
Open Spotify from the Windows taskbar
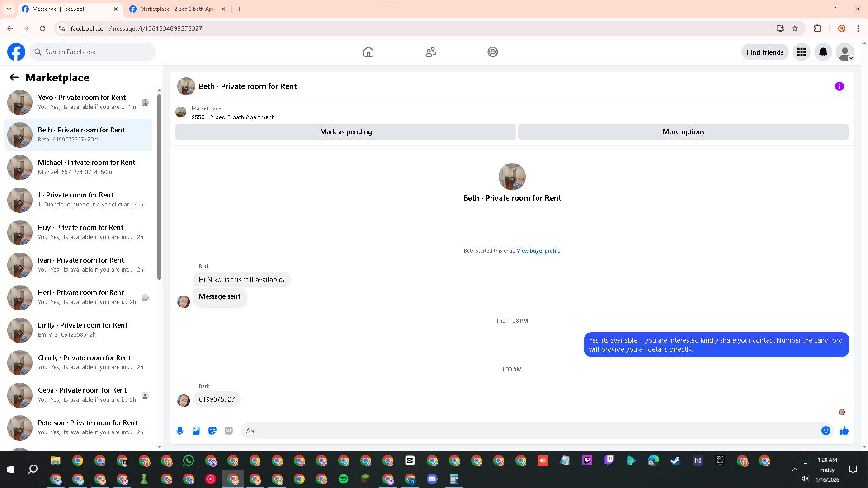pyautogui.click(x=344, y=479)
